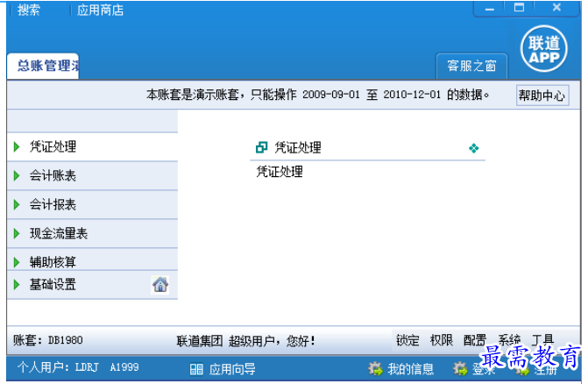Screen dimensions: 588x384
Task: Click the 个人用户: LDRJ A1999 text
Action: (x=78, y=367)
